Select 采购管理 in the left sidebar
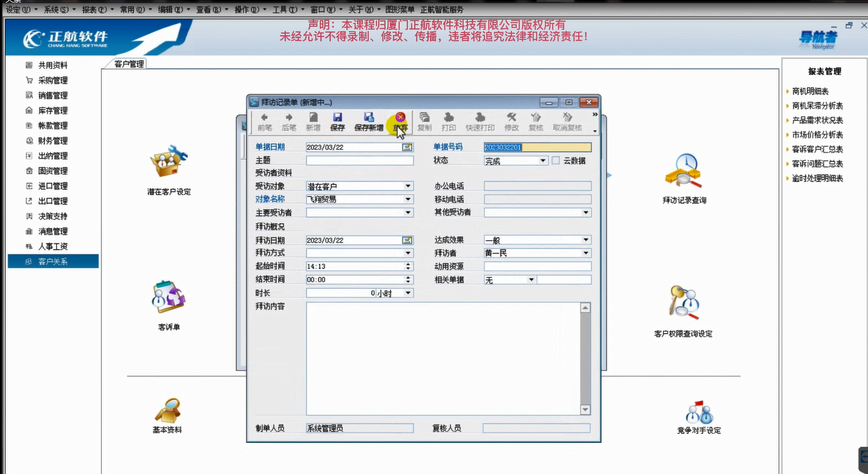 53,80
